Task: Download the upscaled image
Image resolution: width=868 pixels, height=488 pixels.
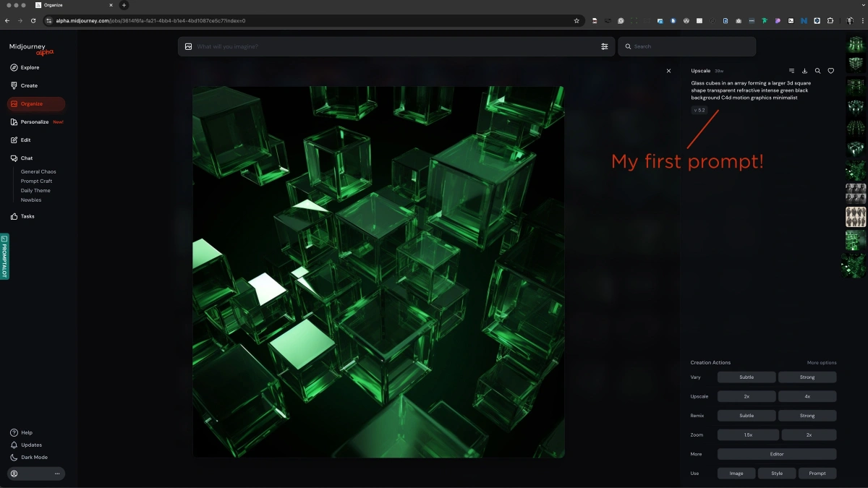Action: (x=804, y=71)
